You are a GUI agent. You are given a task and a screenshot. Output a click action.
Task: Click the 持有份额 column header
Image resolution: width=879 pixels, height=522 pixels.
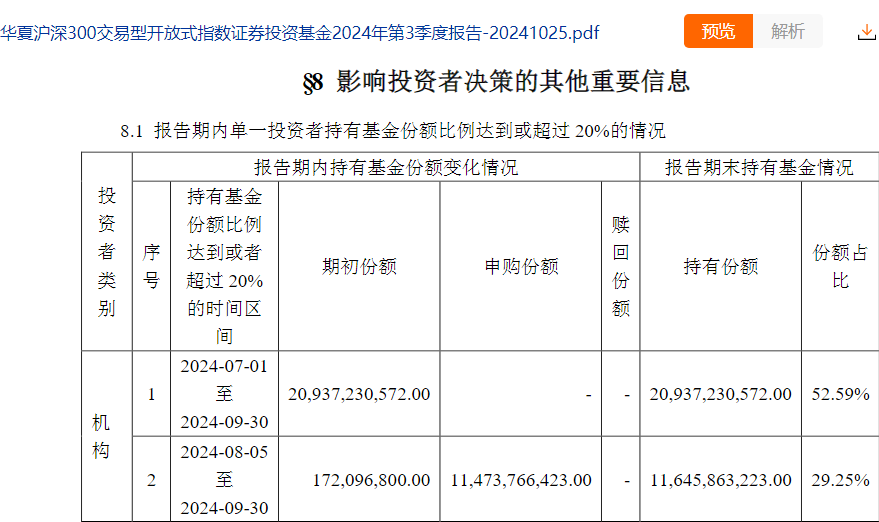721,266
